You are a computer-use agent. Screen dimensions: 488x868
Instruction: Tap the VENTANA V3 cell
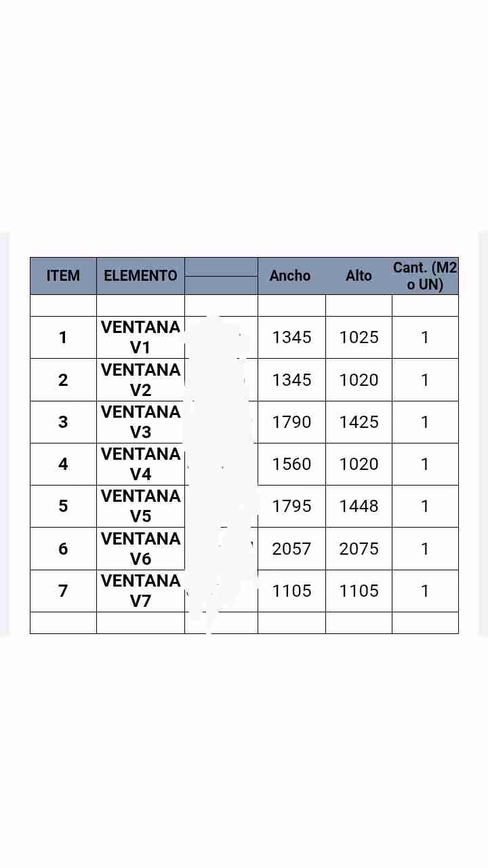[x=140, y=422]
